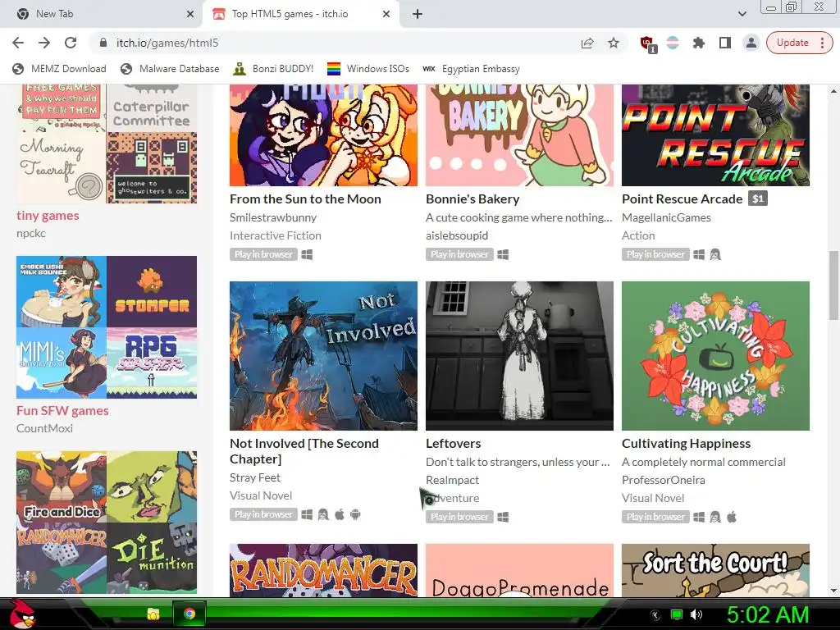
Task: Android icon under Not Involved
Action: [355, 515]
